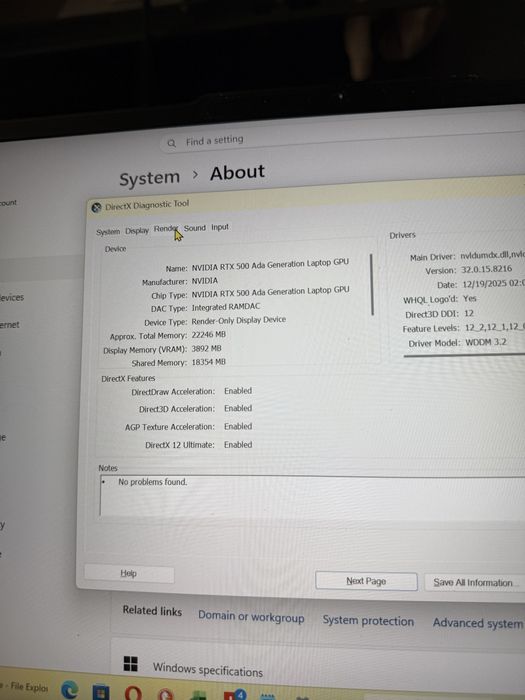This screenshot has width=525, height=700.
Task: Click the Next Page button
Action: [366, 581]
